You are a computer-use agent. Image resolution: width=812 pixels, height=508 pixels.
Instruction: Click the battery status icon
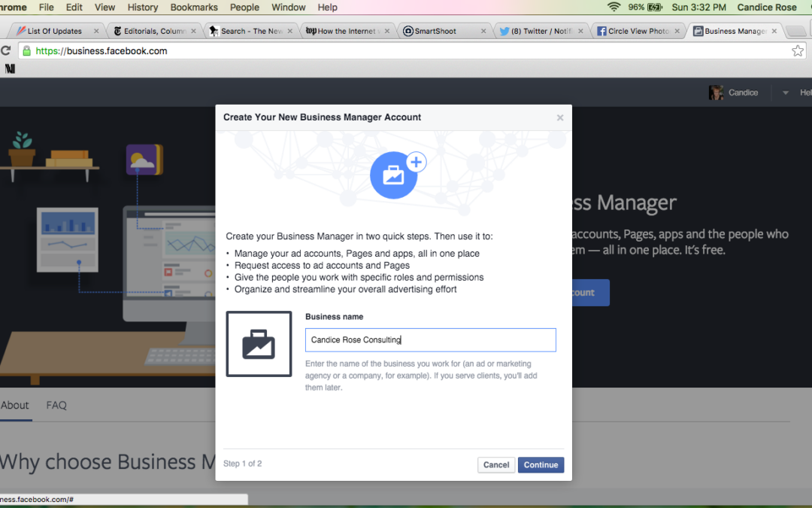[x=655, y=8]
